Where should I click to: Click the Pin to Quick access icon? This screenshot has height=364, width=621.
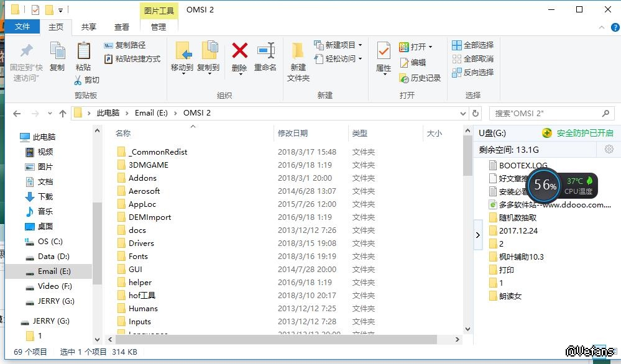click(x=26, y=51)
